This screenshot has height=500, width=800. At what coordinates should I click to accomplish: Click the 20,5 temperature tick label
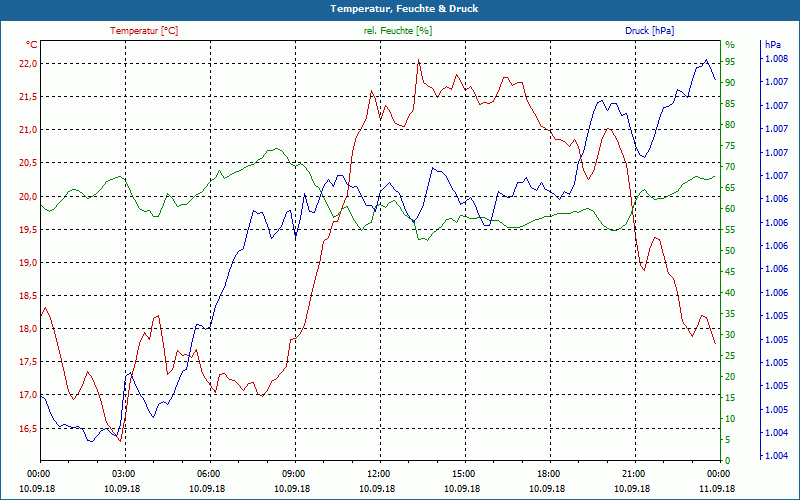tap(28, 163)
